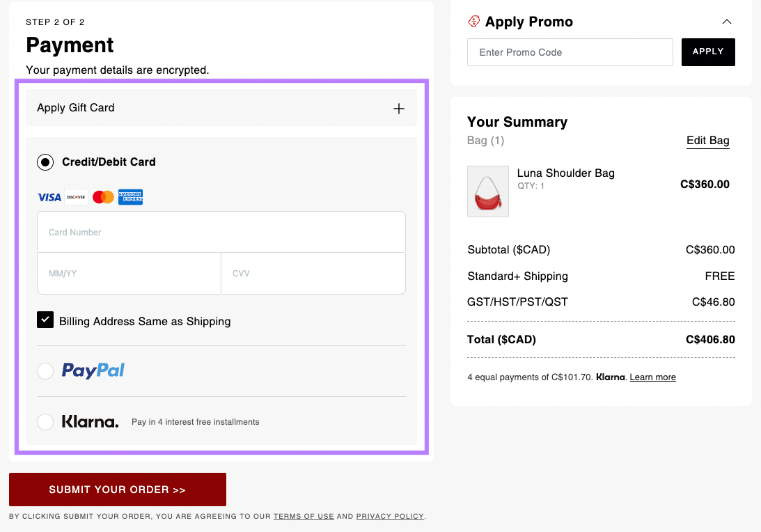Open Edit Bag
Screen dimensions: 761x532
(x=707, y=141)
